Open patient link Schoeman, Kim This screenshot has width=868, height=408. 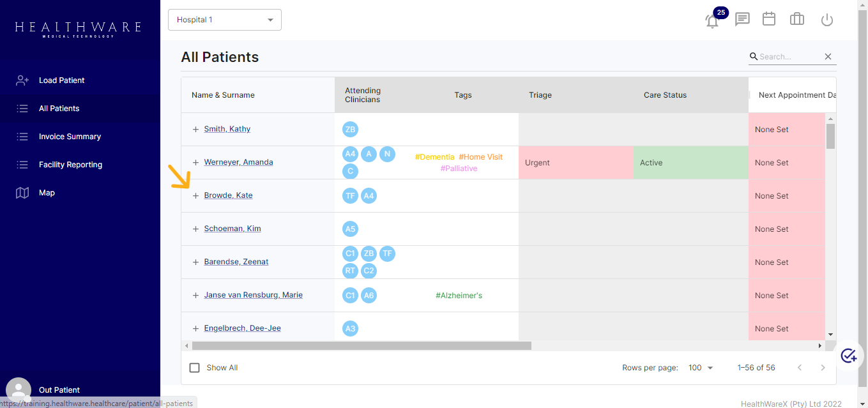pos(232,229)
